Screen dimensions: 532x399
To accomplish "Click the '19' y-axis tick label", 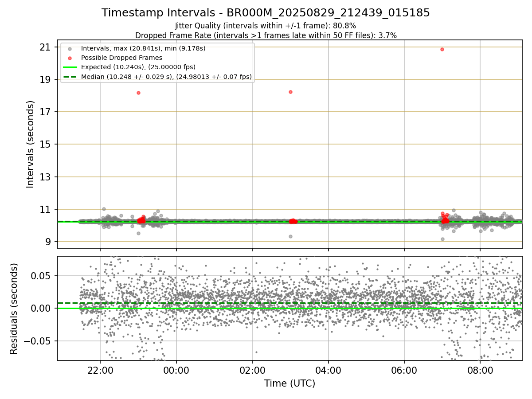I will 45,79.
